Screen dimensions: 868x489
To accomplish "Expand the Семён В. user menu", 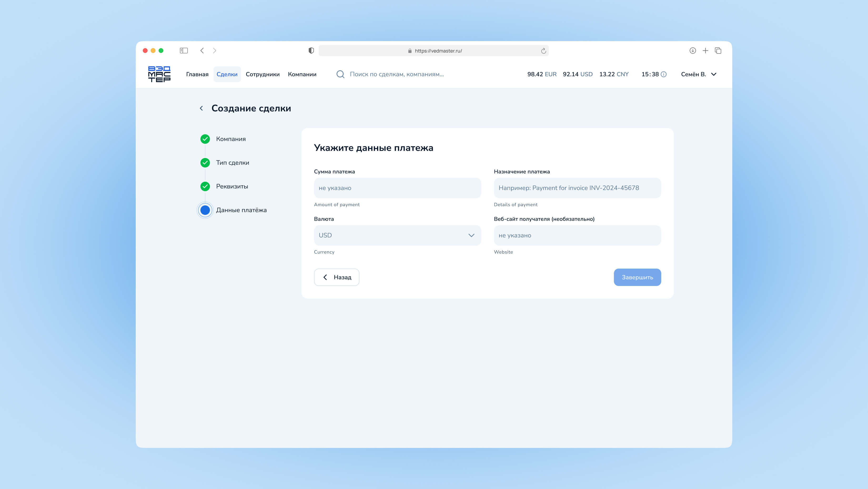I will pos(698,74).
